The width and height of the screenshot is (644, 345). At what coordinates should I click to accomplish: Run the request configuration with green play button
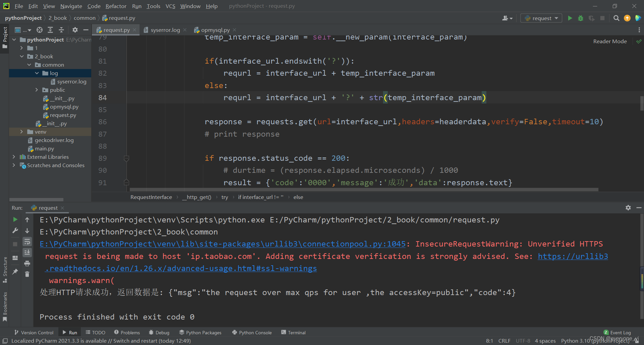pos(570,18)
